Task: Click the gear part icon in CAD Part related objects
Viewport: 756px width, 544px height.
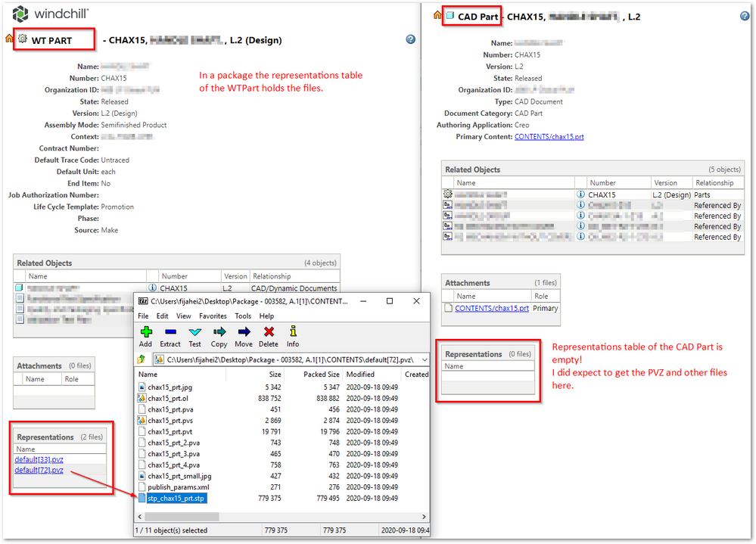Action: [x=448, y=194]
